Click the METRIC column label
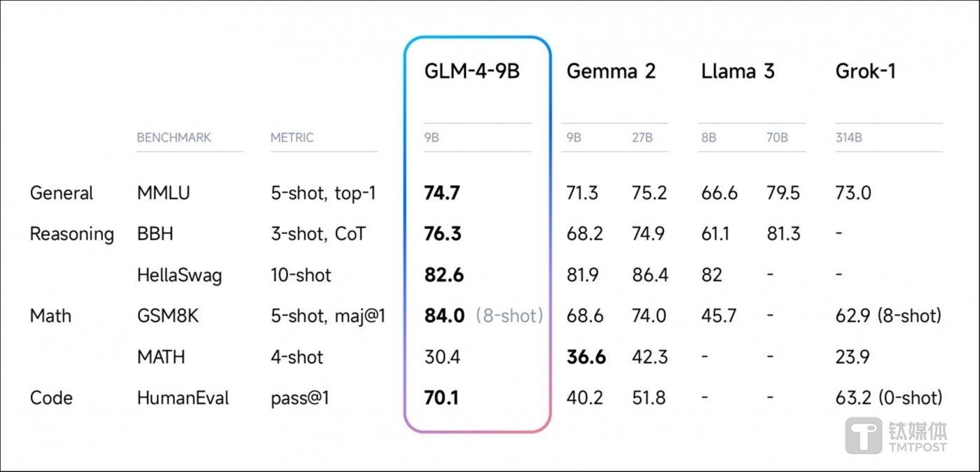 click(x=292, y=138)
